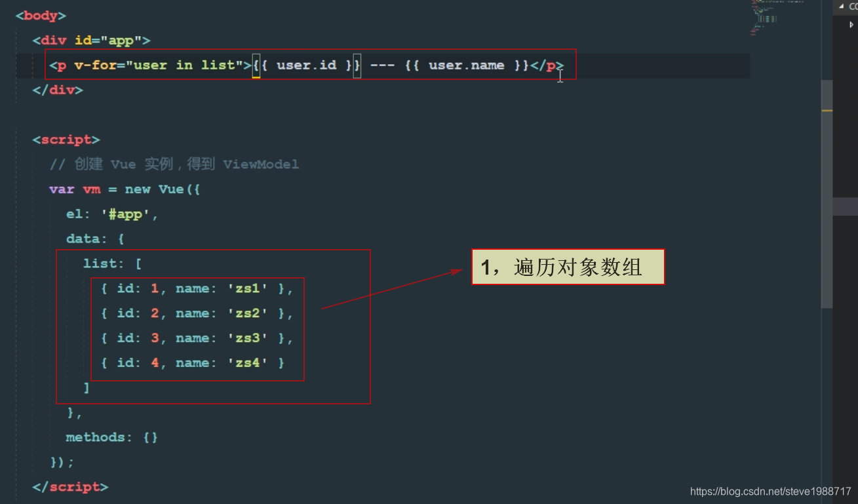Collapse the CO panel using its triangle icon
Image resolution: width=858 pixels, height=504 pixels.
[842, 7]
